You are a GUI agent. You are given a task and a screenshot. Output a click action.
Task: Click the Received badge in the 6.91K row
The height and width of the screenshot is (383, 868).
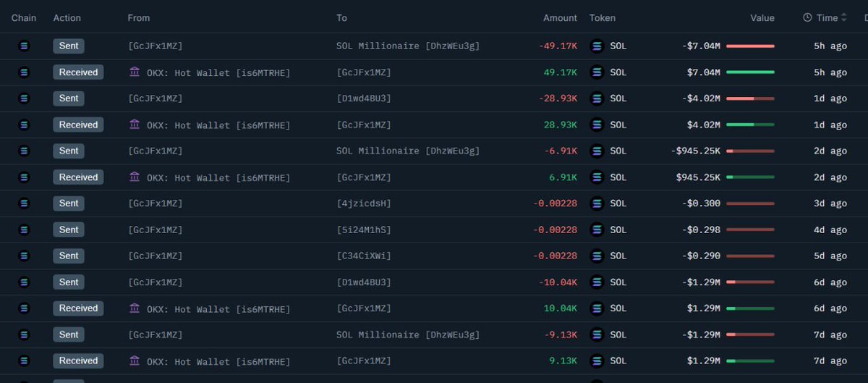coord(78,177)
